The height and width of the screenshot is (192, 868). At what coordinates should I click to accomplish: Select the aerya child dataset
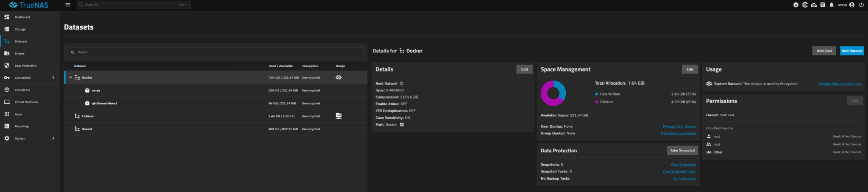[x=216, y=91]
